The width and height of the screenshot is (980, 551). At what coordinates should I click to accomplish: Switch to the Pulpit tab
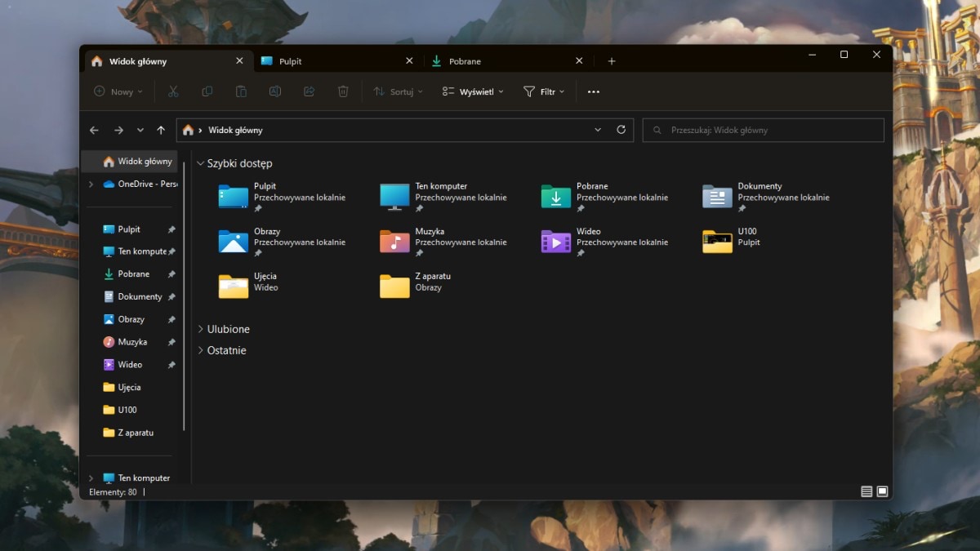pyautogui.click(x=290, y=60)
